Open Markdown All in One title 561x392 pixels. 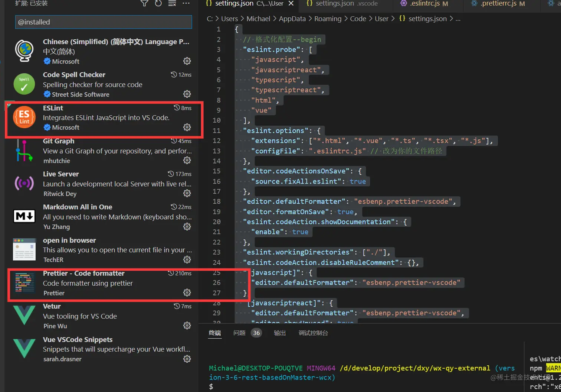tap(78, 207)
